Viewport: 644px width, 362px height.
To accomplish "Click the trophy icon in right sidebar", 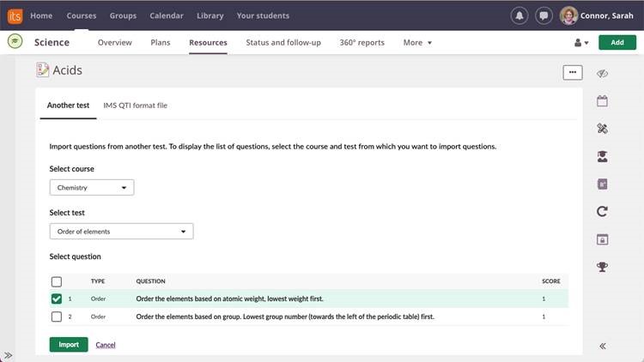I will click(x=602, y=267).
